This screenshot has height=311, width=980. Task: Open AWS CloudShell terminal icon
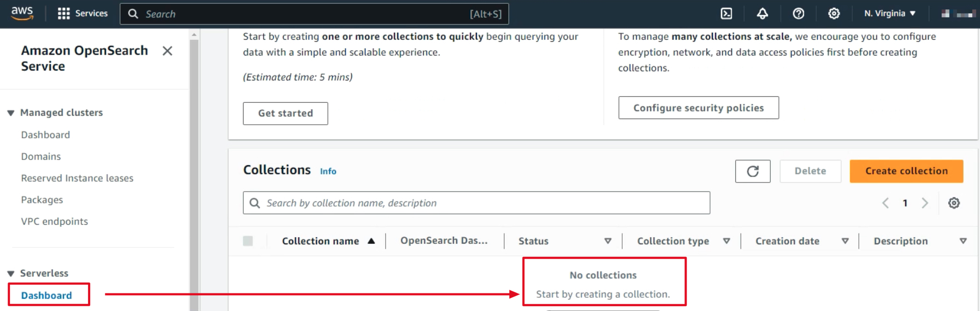[x=726, y=14]
